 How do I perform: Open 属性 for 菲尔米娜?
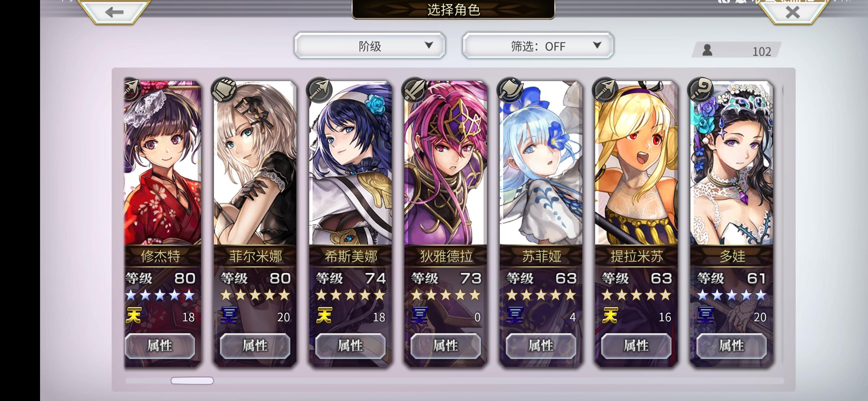click(x=255, y=346)
